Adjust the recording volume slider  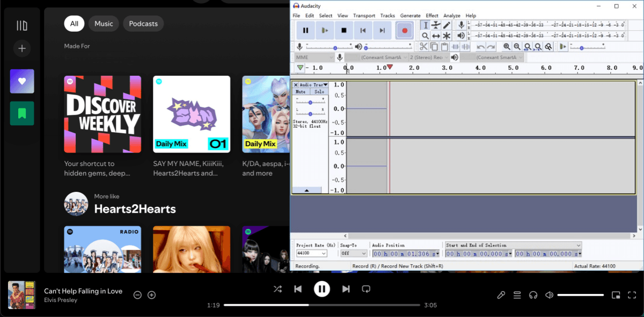[330, 47]
